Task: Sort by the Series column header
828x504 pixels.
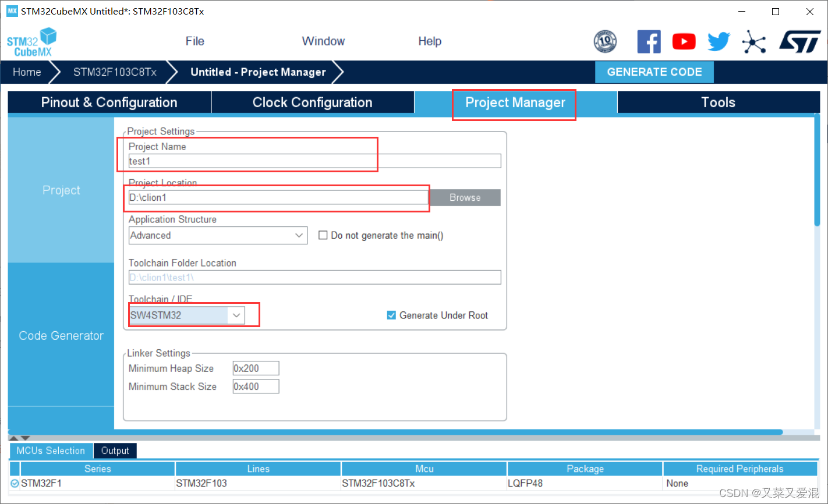Action: [98, 469]
